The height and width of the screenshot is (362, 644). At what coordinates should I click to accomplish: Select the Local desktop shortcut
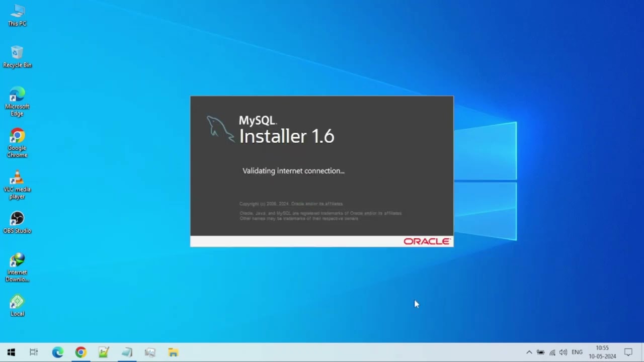[x=17, y=306]
